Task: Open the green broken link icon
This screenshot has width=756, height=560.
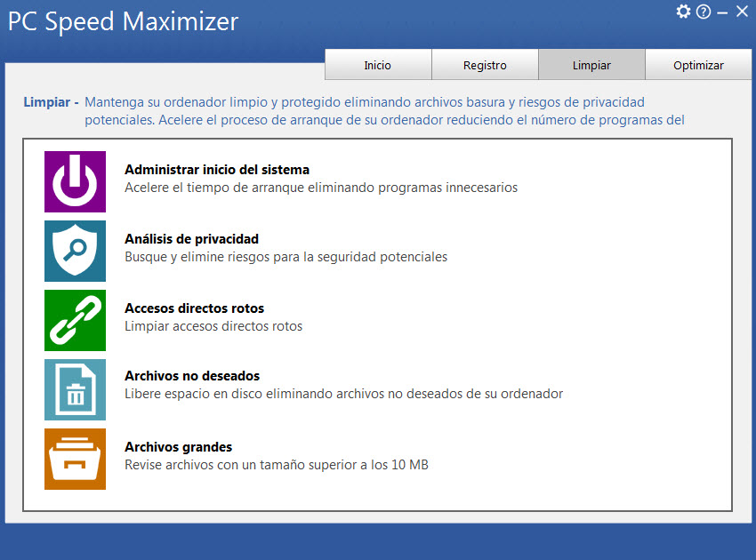Action: tap(75, 321)
